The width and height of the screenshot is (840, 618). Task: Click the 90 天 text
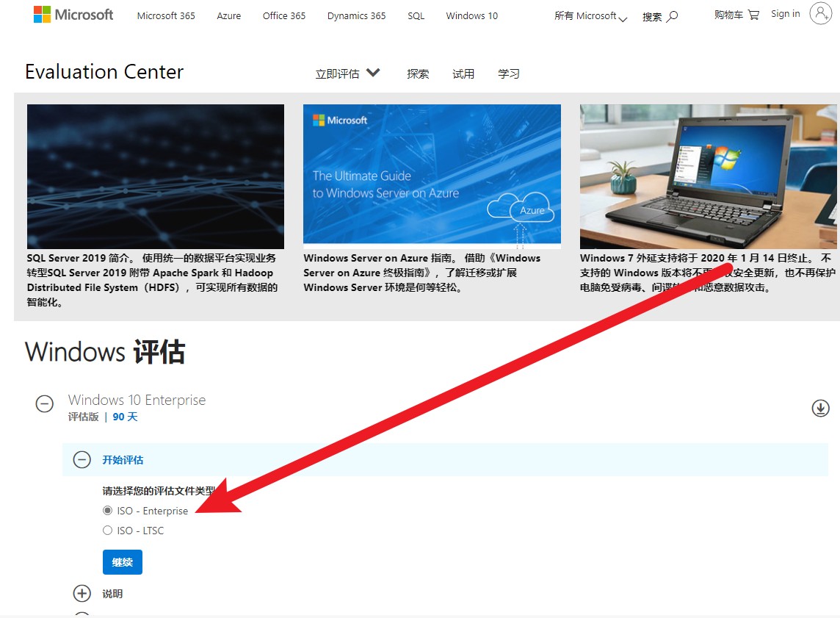pos(126,417)
